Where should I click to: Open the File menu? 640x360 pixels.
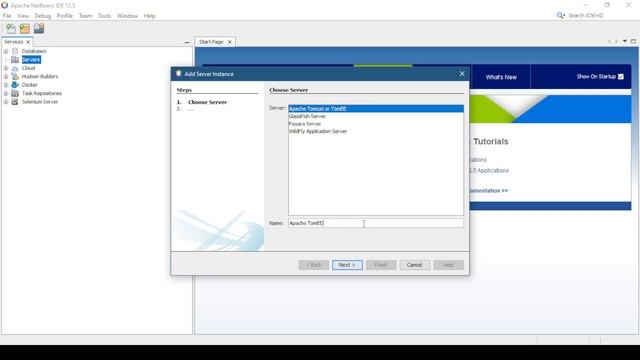(x=7, y=16)
